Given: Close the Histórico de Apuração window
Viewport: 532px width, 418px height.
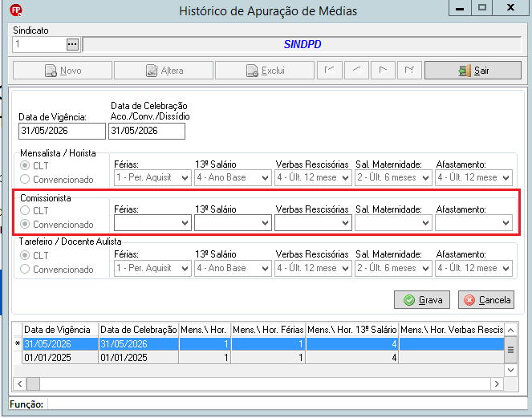Looking at the screenshot, I should [x=510, y=8].
